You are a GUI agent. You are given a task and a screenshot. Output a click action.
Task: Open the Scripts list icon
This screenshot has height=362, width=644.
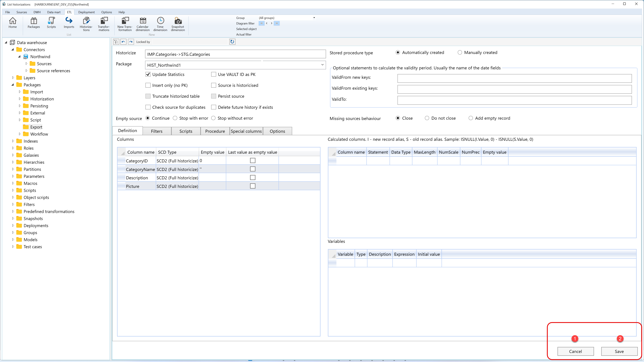click(x=51, y=23)
